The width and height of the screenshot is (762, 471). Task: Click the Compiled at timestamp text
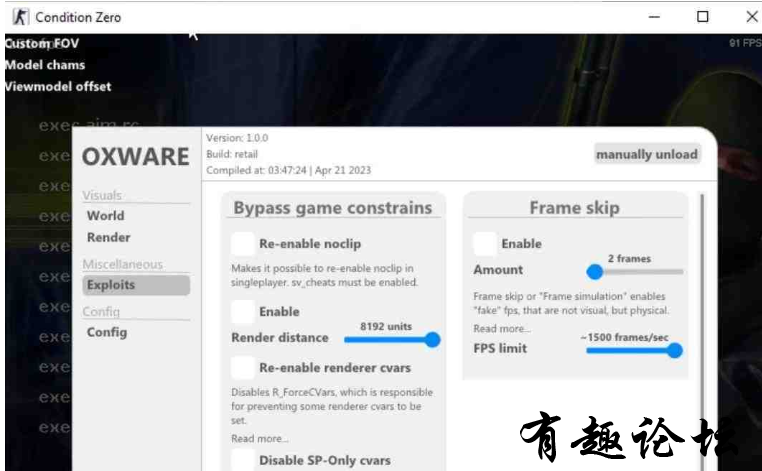288,170
